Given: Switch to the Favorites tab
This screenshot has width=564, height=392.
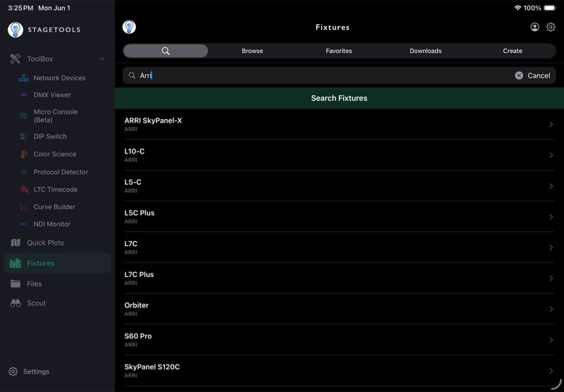Looking at the screenshot, I should (339, 51).
